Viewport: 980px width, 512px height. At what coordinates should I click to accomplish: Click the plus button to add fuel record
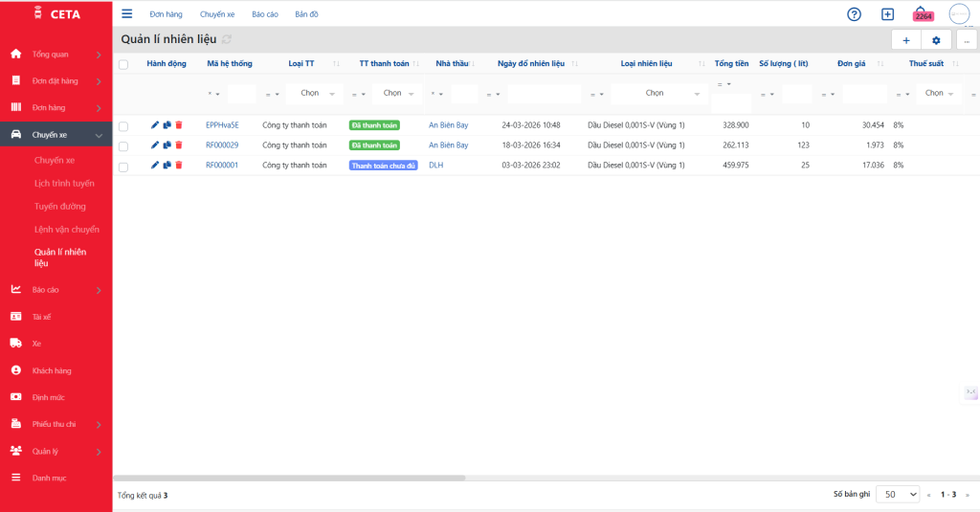pyautogui.click(x=906, y=40)
